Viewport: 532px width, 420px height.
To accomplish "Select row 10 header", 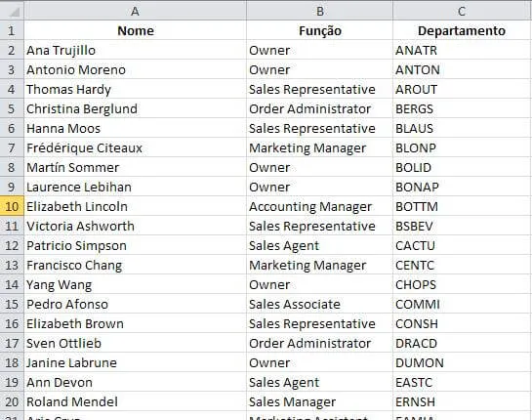I will click(12, 206).
